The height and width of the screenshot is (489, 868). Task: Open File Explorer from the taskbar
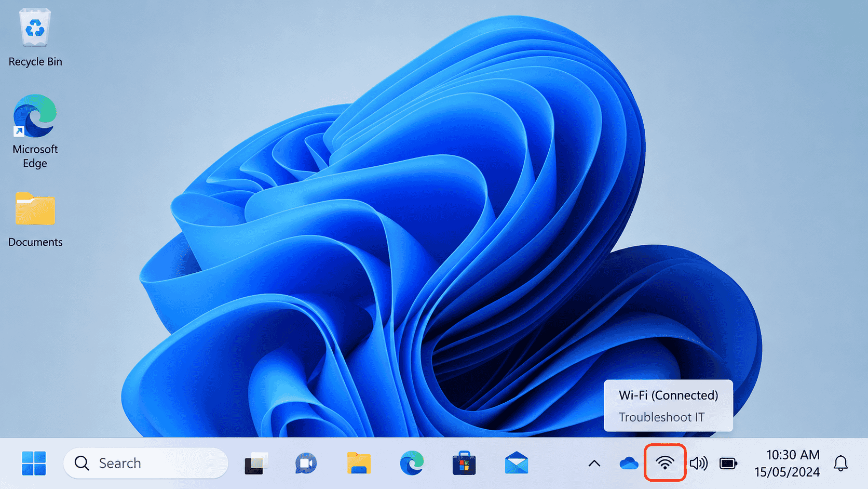pyautogui.click(x=359, y=463)
